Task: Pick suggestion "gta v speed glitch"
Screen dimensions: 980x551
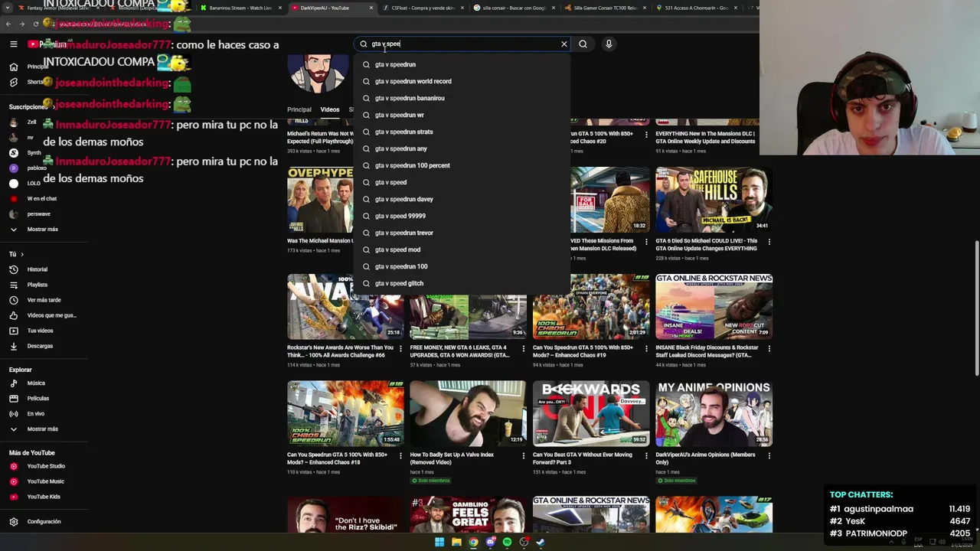Action: pos(462,283)
